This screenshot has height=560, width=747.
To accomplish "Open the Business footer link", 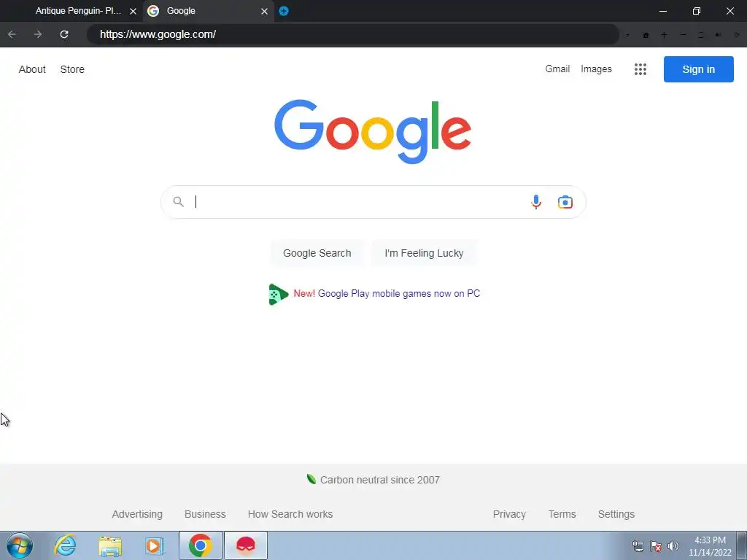I will pos(205,514).
